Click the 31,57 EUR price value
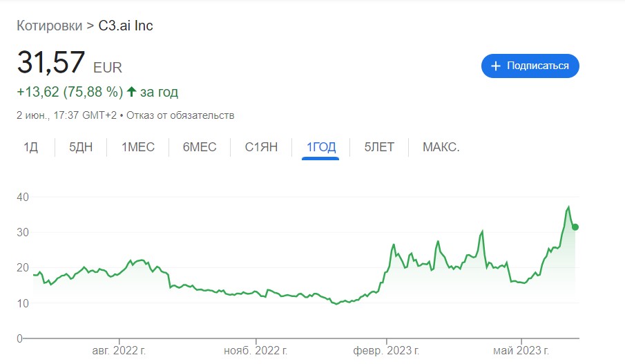The height and width of the screenshot is (364, 625). (69, 63)
